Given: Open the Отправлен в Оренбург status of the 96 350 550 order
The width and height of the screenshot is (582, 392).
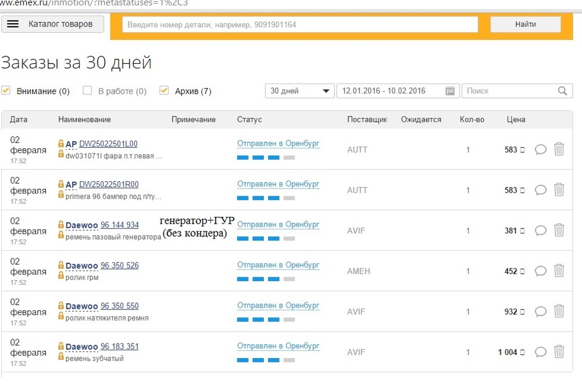Looking at the screenshot, I should pos(278,305).
